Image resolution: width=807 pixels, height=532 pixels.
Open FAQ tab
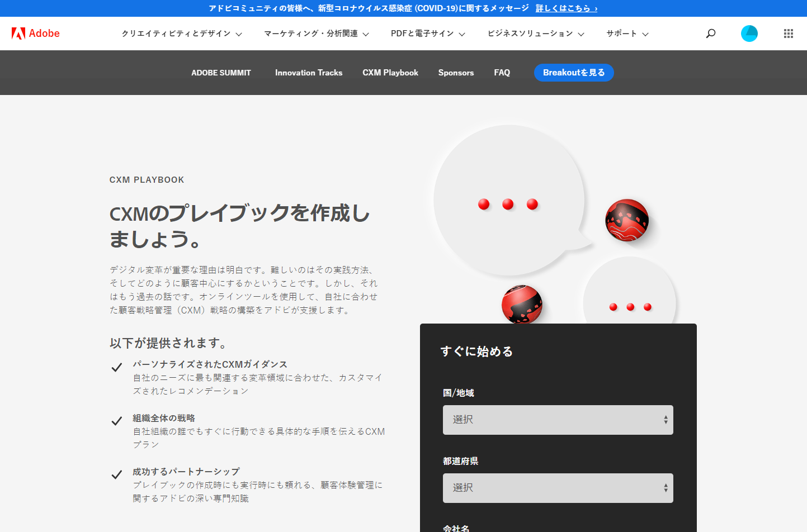[502, 73]
